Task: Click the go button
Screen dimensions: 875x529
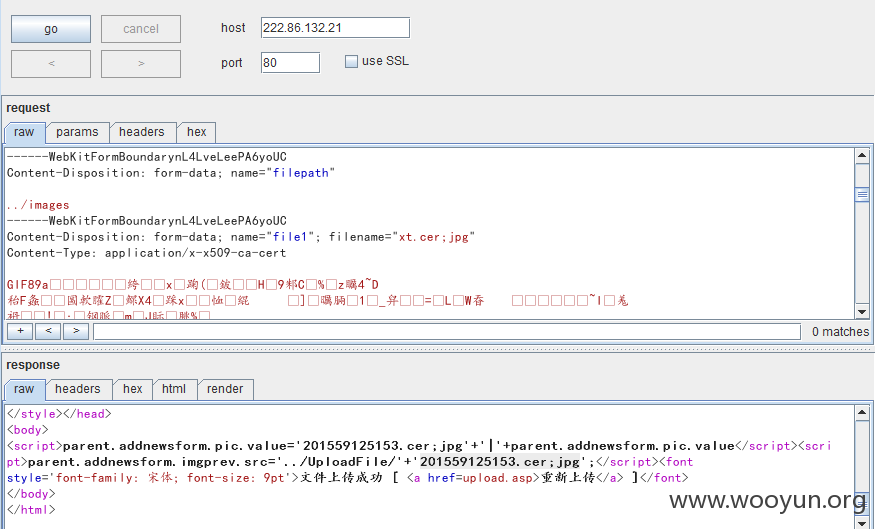Action: click(x=51, y=29)
